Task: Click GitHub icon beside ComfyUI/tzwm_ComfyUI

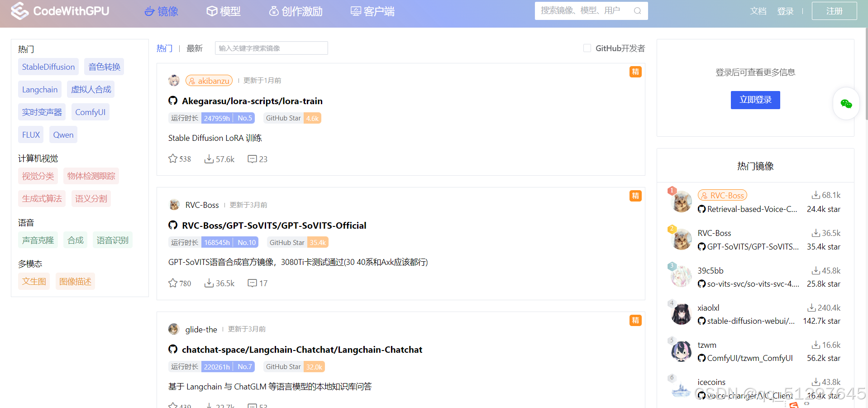Action: (701, 358)
